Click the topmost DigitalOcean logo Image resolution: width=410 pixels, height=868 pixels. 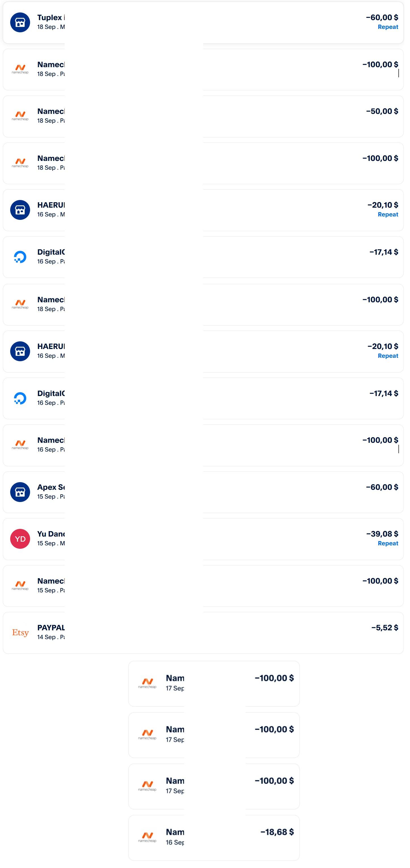[20, 257]
